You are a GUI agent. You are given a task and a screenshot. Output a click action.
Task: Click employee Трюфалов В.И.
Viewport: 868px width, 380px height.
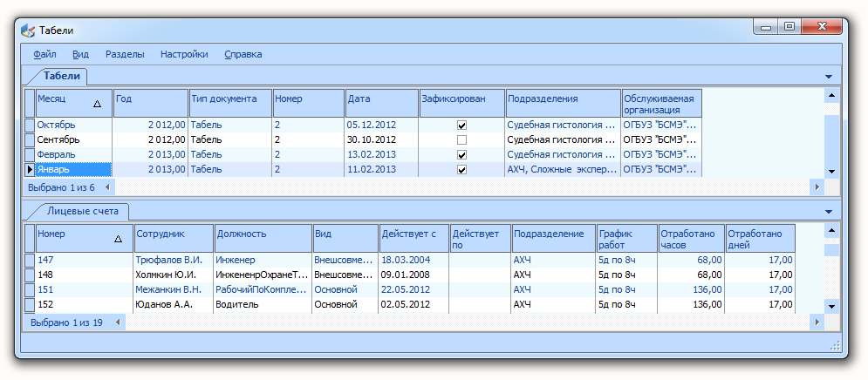coord(174,260)
